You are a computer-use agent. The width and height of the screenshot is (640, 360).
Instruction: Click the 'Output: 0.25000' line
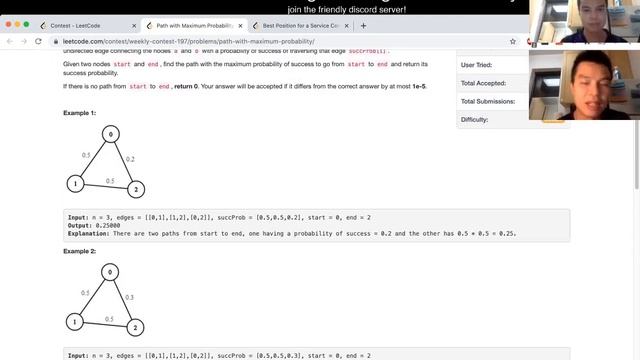click(x=94, y=225)
